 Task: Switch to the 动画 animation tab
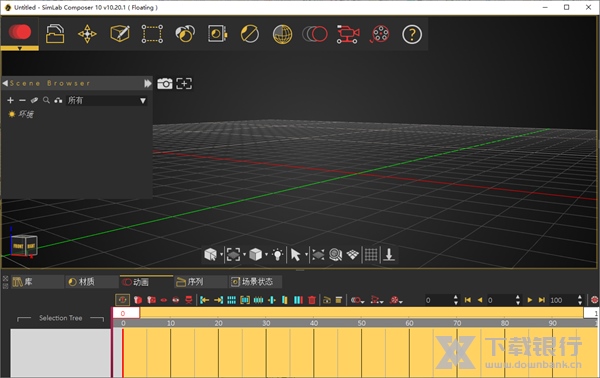(146, 282)
